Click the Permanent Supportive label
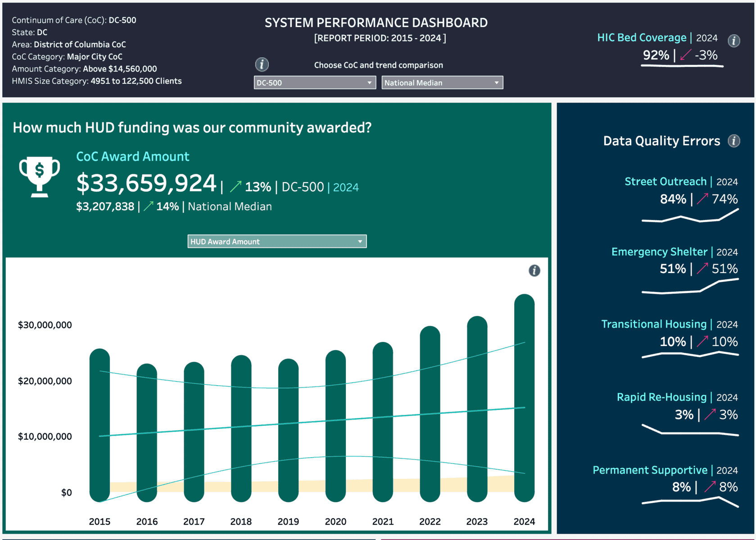756x540 pixels. [x=650, y=470]
